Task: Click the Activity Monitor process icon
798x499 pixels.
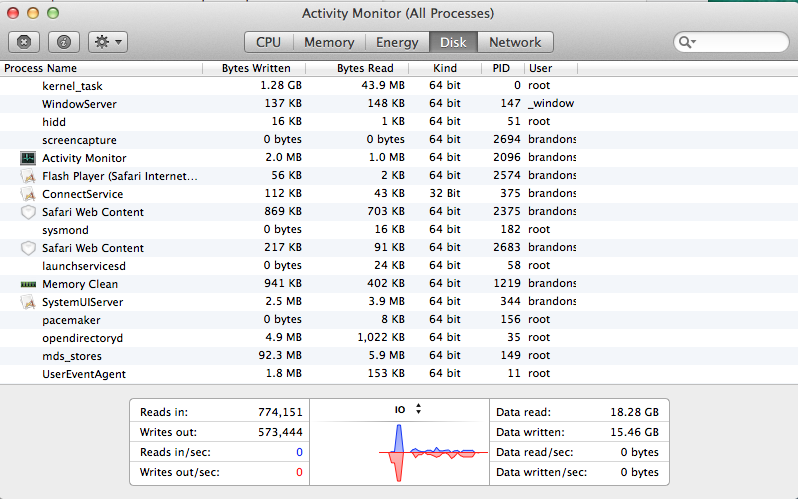Action: 28,158
